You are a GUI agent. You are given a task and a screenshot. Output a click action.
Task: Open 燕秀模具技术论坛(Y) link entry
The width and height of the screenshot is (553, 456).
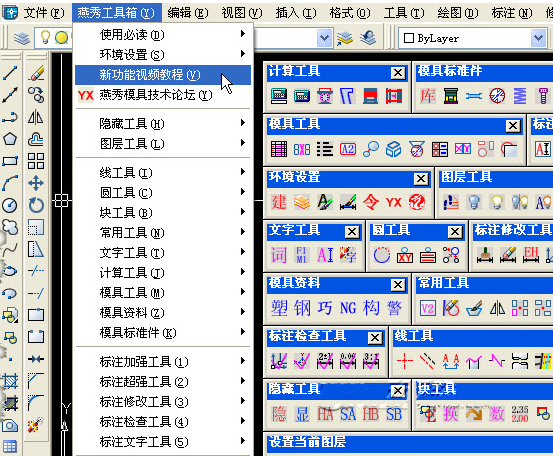tap(163, 95)
